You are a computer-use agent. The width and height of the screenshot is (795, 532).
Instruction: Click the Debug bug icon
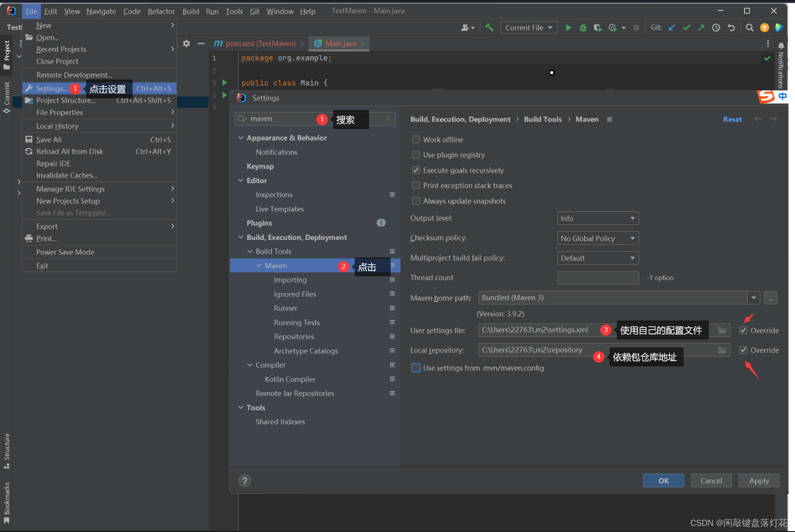point(583,27)
